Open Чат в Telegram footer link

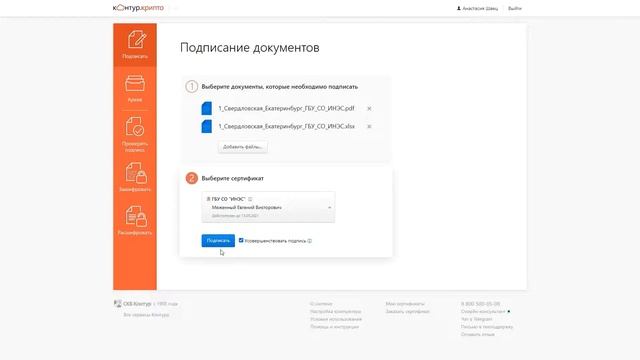[477, 319]
